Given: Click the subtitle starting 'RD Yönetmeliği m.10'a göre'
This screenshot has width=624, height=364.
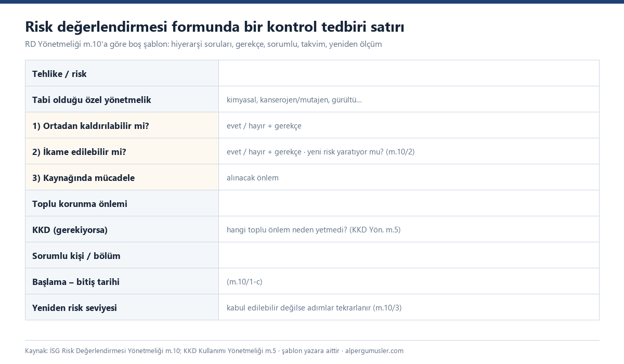Looking at the screenshot, I should (x=203, y=44).
